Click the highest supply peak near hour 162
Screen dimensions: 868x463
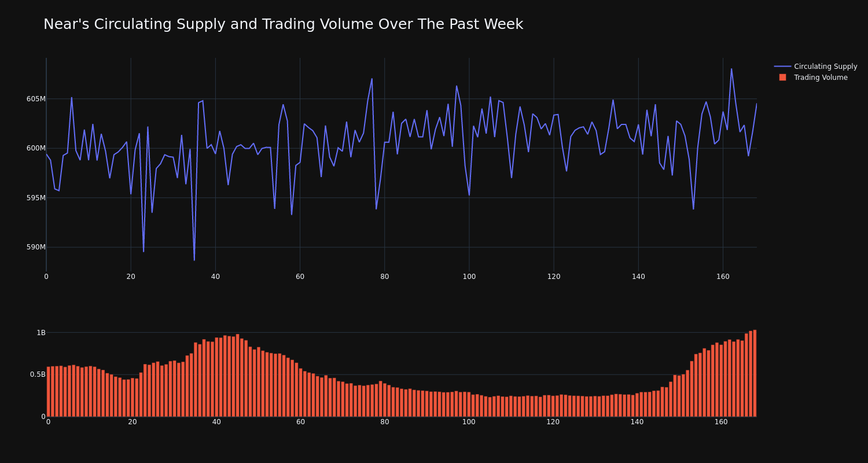(731, 69)
